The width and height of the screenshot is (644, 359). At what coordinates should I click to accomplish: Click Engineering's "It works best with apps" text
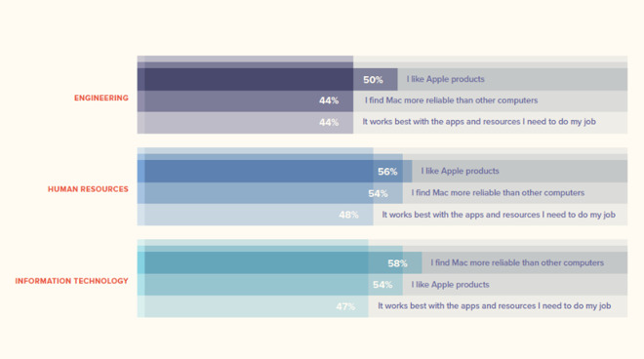point(479,122)
